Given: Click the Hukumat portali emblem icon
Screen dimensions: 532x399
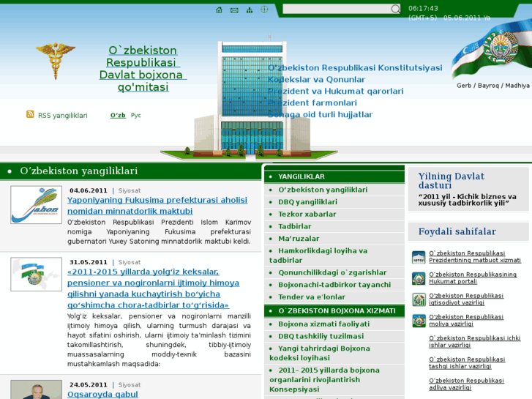Looking at the screenshot, I should pos(419,278).
